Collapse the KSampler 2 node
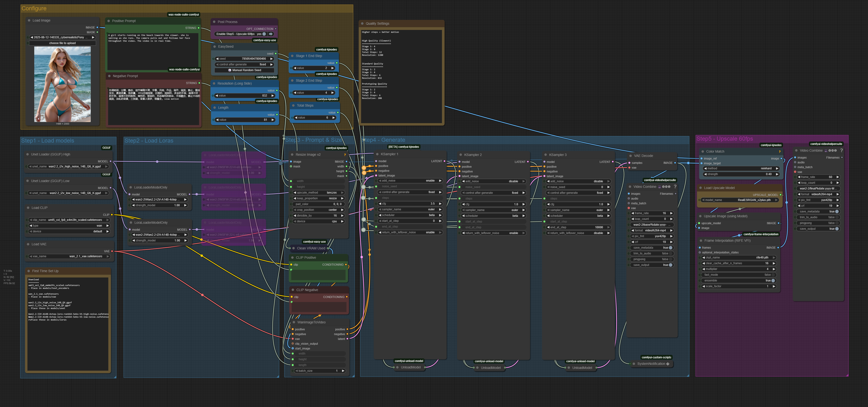Image resolution: width=868 pixels, height=407 pixels. 461,155
